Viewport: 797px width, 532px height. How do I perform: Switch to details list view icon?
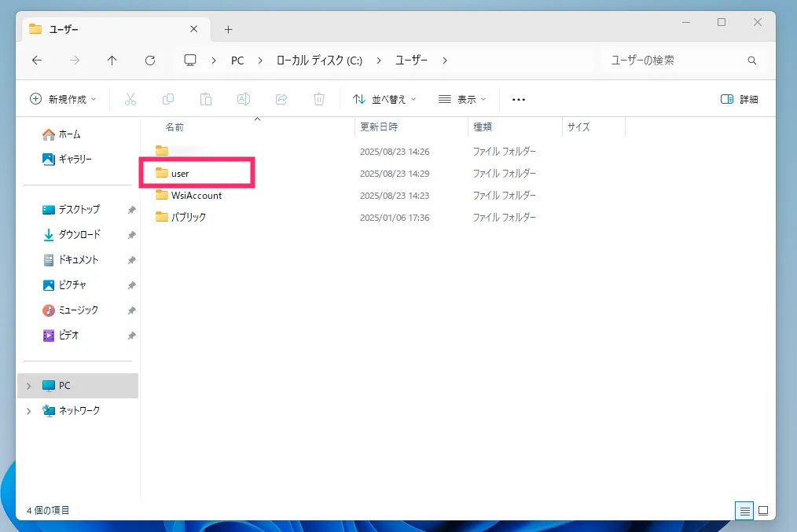point(744,511)
